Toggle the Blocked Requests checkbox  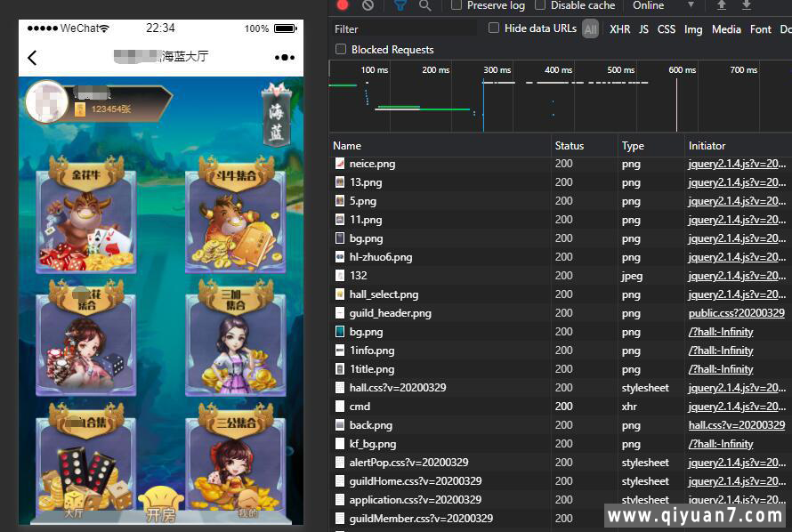pyautogui.click(x=341, y=50)
